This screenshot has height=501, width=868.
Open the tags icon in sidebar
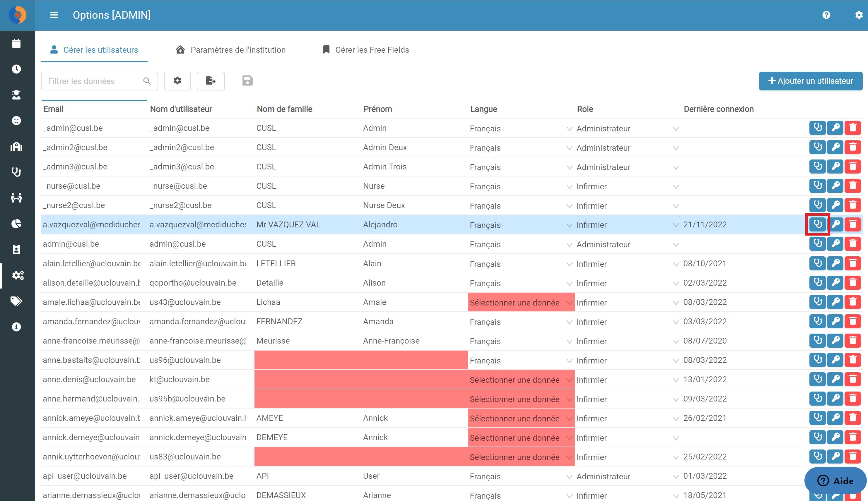point(16,301)
